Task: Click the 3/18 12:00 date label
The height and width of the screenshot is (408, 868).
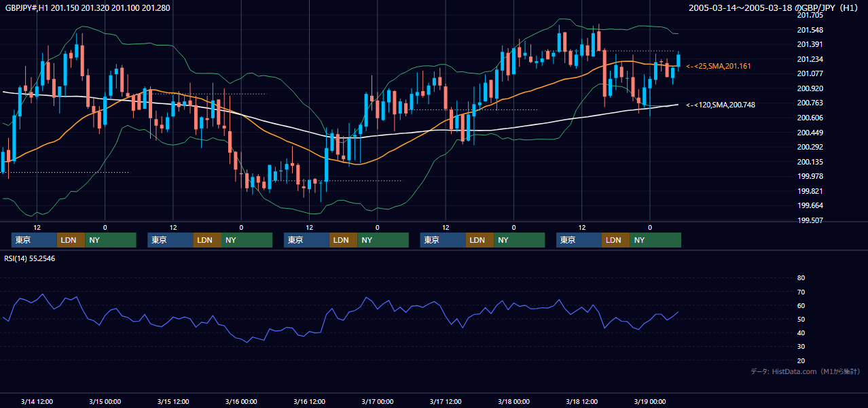Action: coord(581,402)
